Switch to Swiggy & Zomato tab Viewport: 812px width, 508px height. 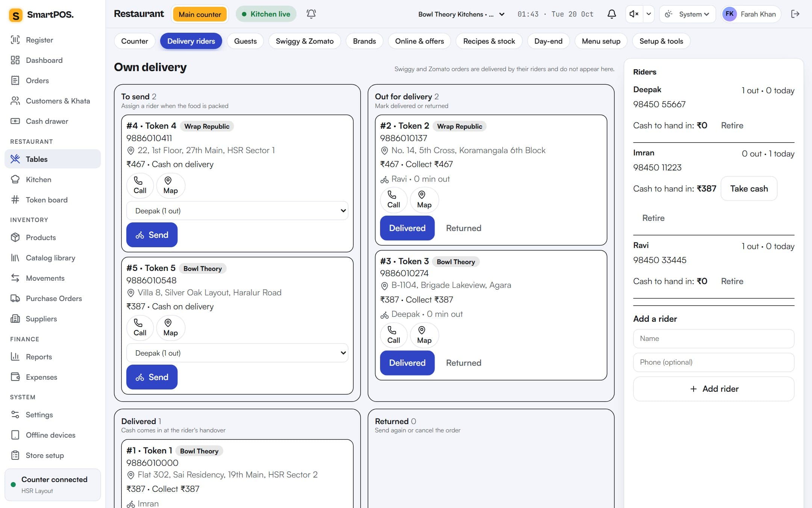click(304, 41)
